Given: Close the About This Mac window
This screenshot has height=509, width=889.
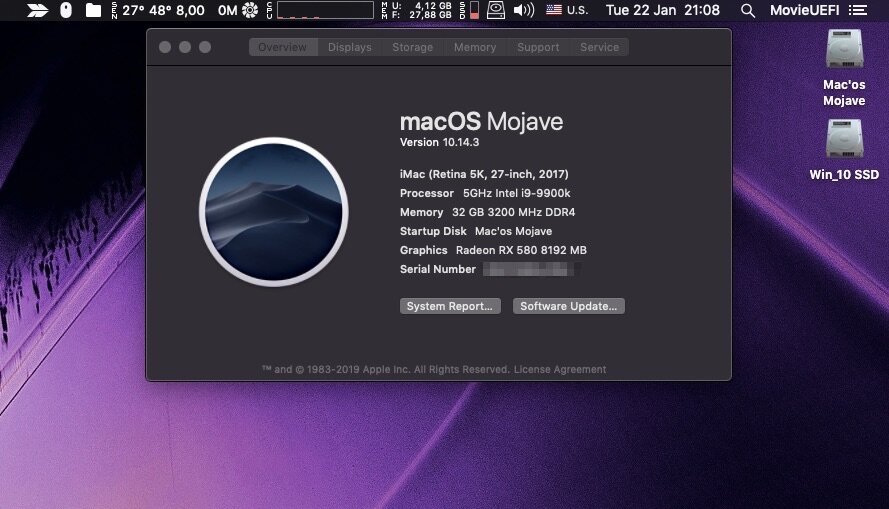Looking at the screenshot, I should pos(165,47).
